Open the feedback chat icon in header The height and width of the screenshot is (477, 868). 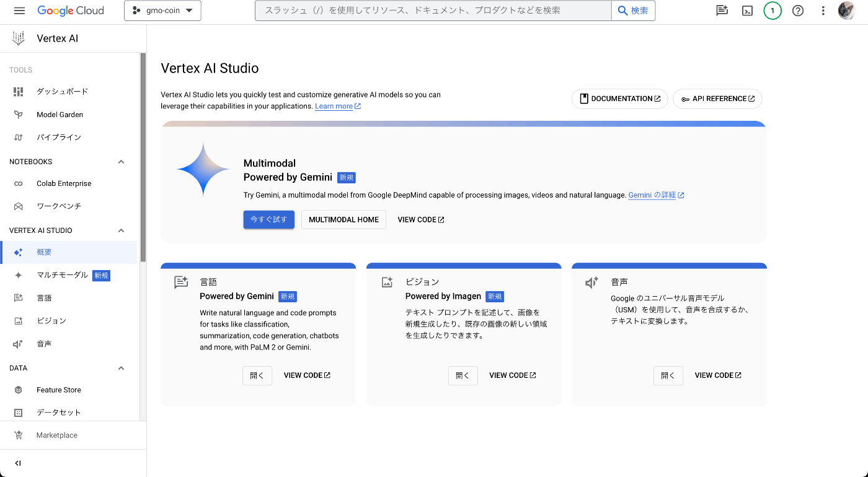point(722,11)
